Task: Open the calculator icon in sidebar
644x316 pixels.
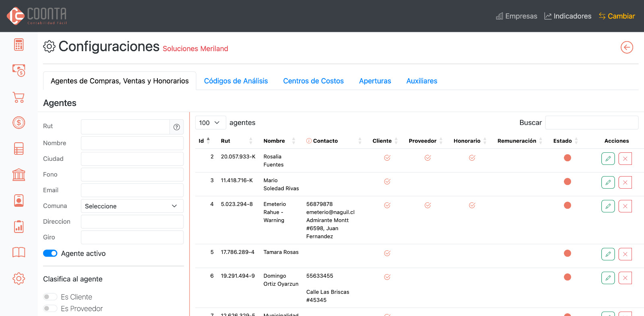Action: pyautogui.click(x=19, y=45)
